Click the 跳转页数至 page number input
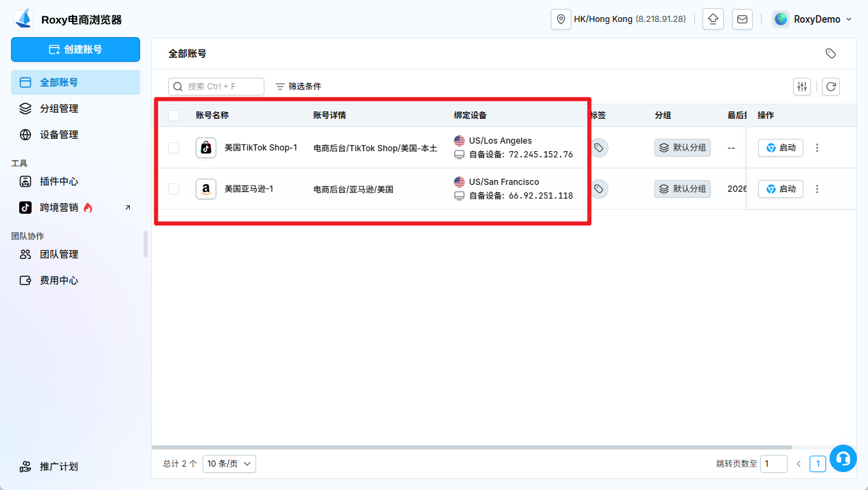The height and width of the screenshot is (490, 868). (x=775, y=464)
